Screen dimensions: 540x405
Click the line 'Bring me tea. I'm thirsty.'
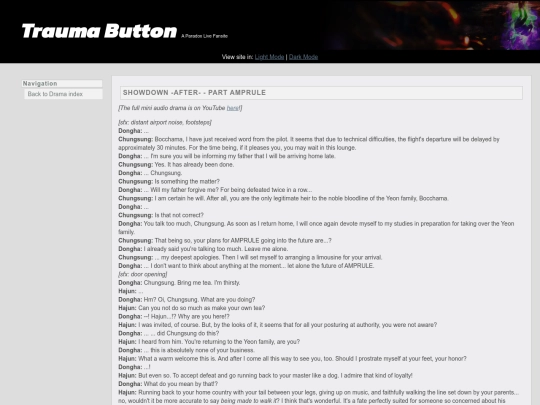(x=179, y=283)
